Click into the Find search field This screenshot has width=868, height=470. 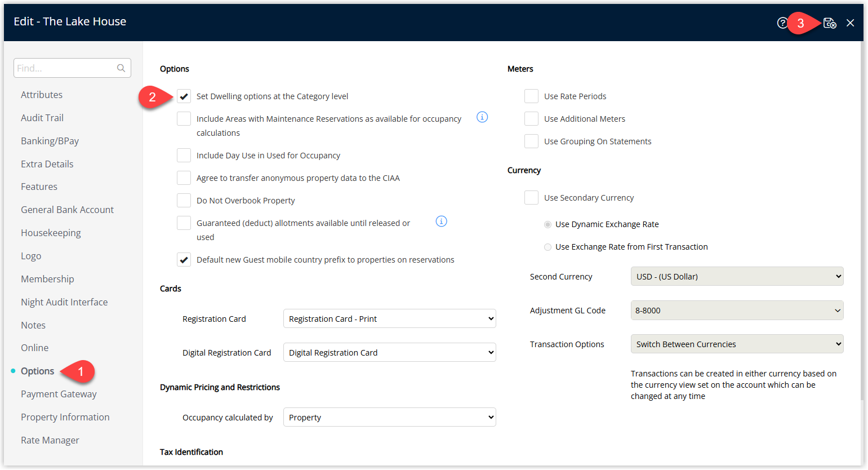pos(72,68)
